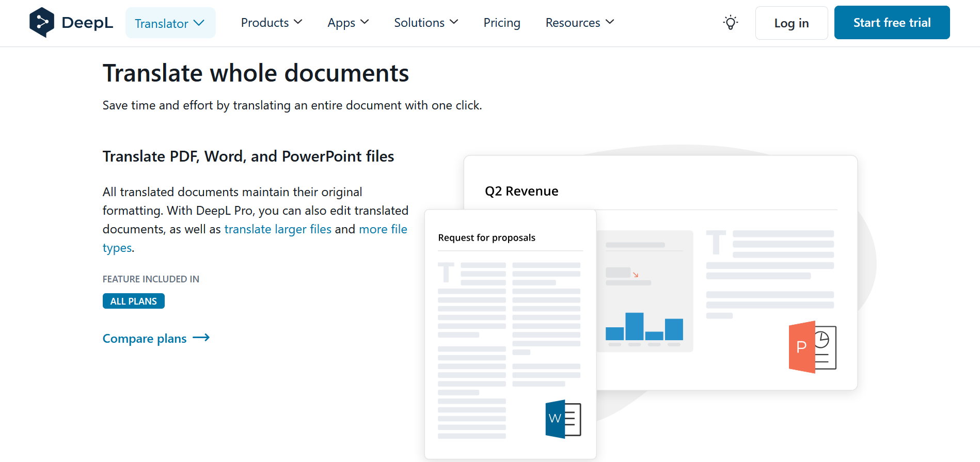Open the Compare plans link

point(156,339)
